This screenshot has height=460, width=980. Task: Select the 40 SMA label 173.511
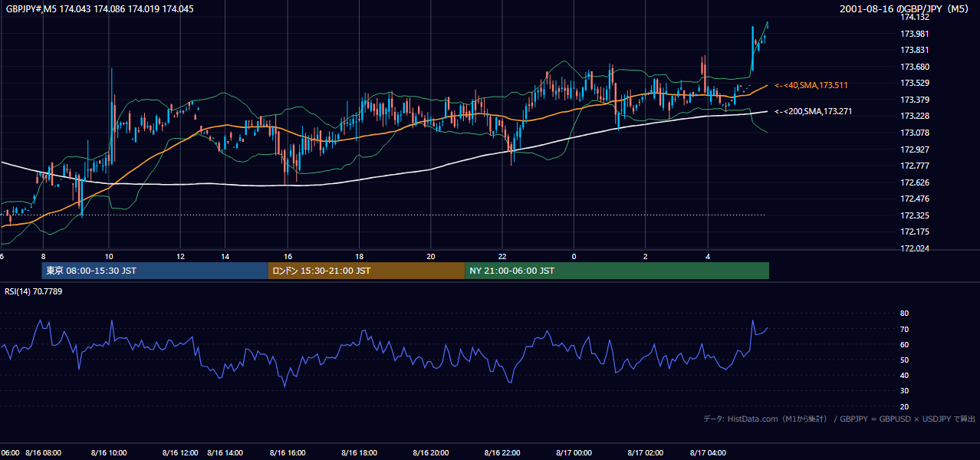coord(811,85)
